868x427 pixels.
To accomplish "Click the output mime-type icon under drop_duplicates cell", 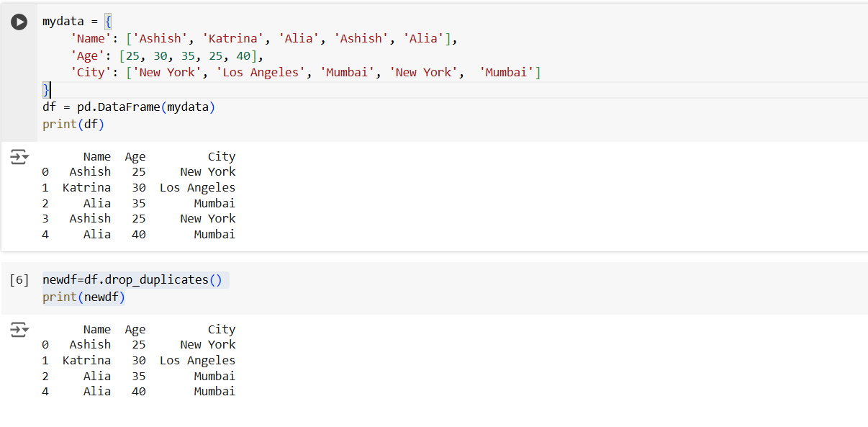I will [x=19, y=329].
